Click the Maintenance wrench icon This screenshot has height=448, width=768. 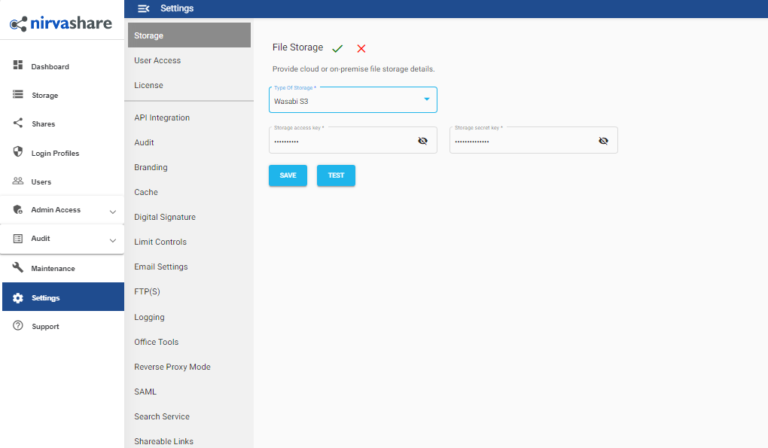point(18,268)
